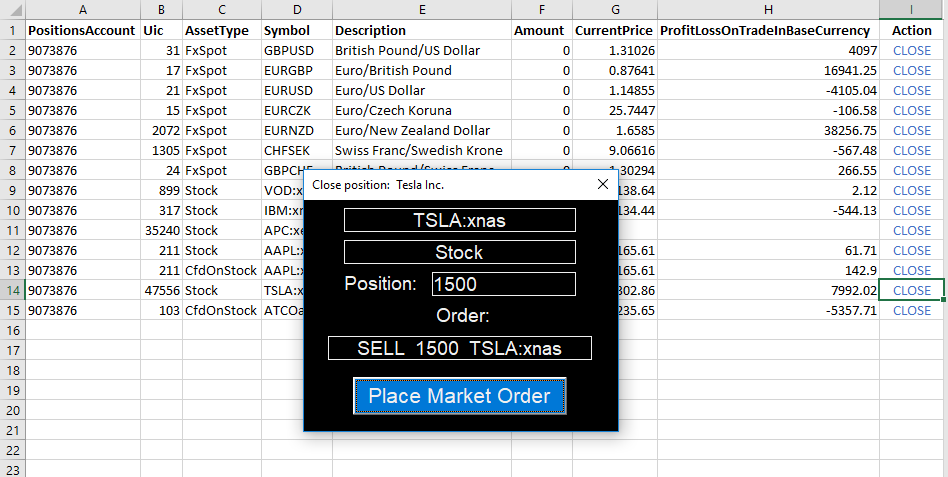The image size is (948, 477).
Task: Click the CLOSE link for GBPUSD row
Action: [x=911, y=50]
